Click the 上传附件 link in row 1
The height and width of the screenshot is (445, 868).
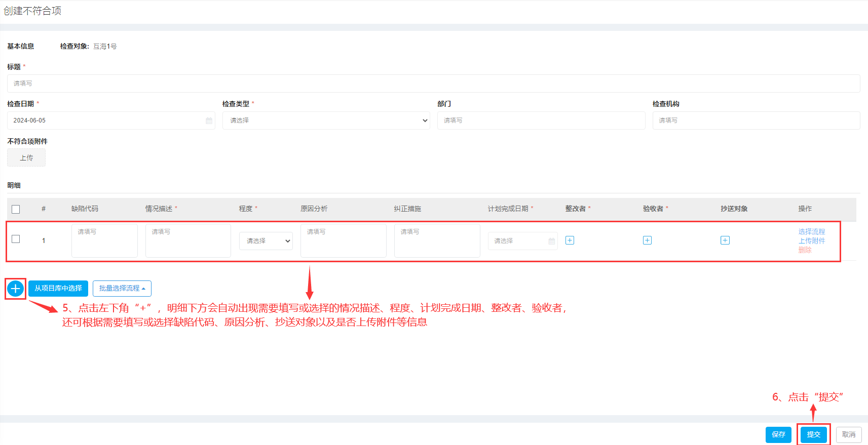812,241
